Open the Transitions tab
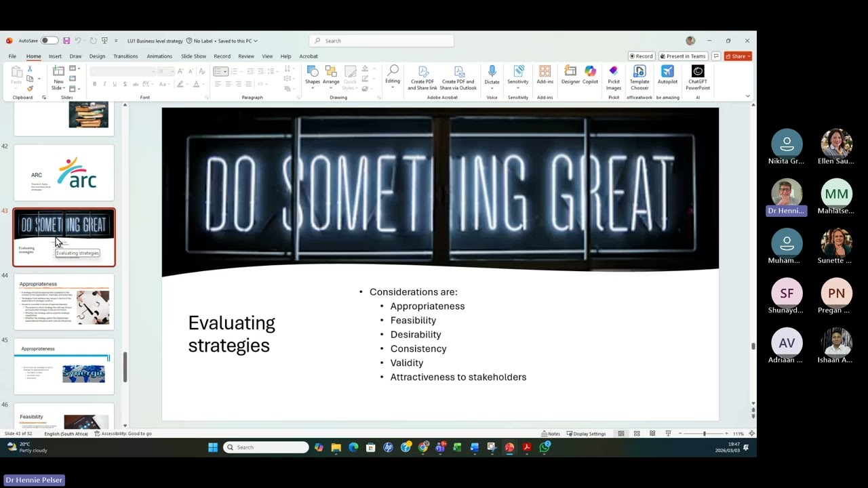Screen dimensions: 868x488 pyautogui.click(x=125, y=56)
